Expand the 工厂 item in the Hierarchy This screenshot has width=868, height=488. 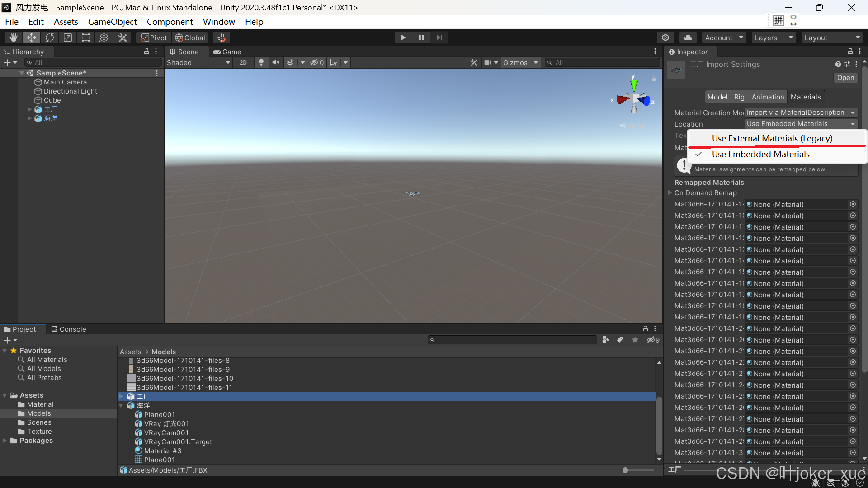[29, 109]
